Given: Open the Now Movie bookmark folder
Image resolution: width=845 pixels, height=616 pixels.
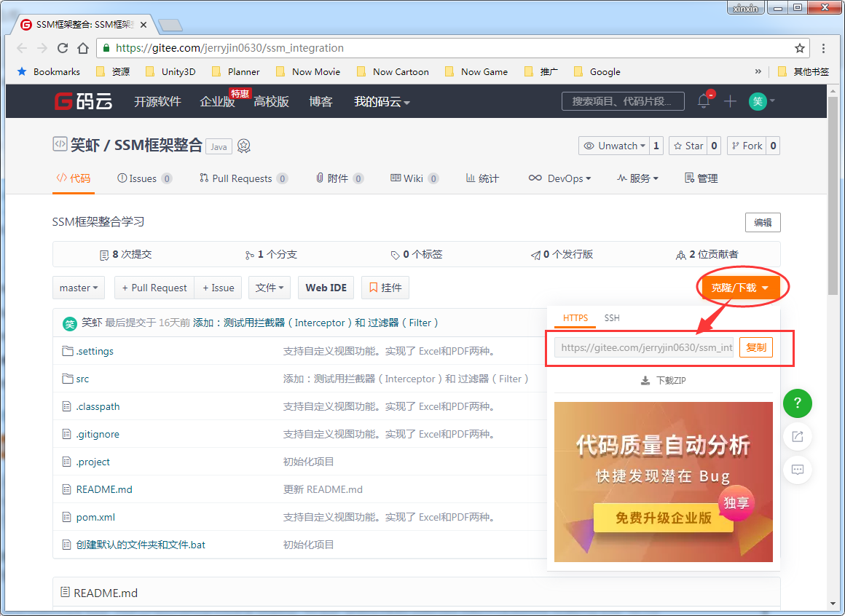Looking at the screenshot, I should click(307, 71).
